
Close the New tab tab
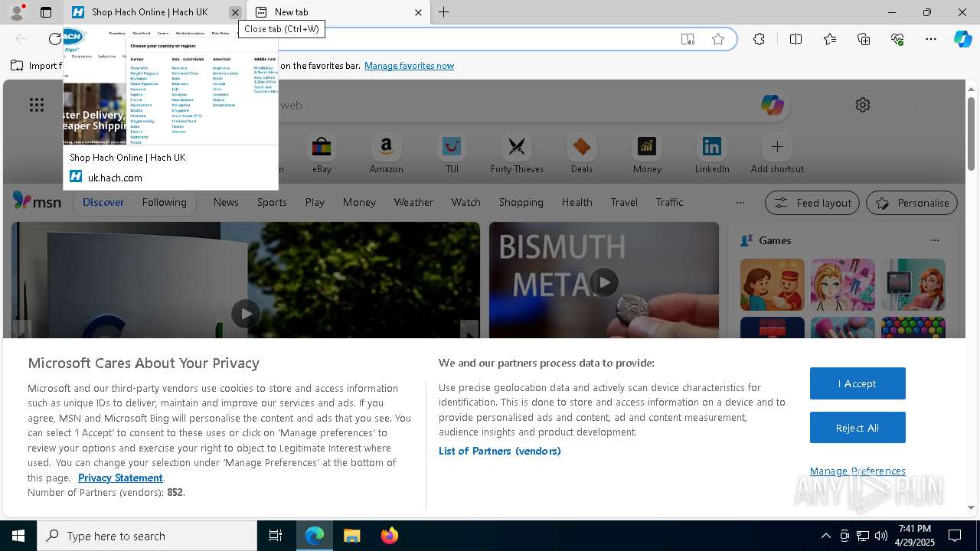(x=418, y=12)
